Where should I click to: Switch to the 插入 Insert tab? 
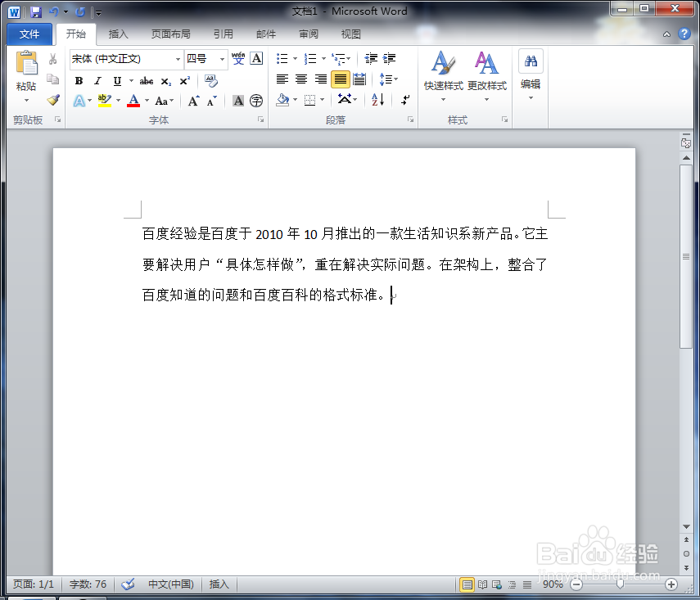pos(118,34)
